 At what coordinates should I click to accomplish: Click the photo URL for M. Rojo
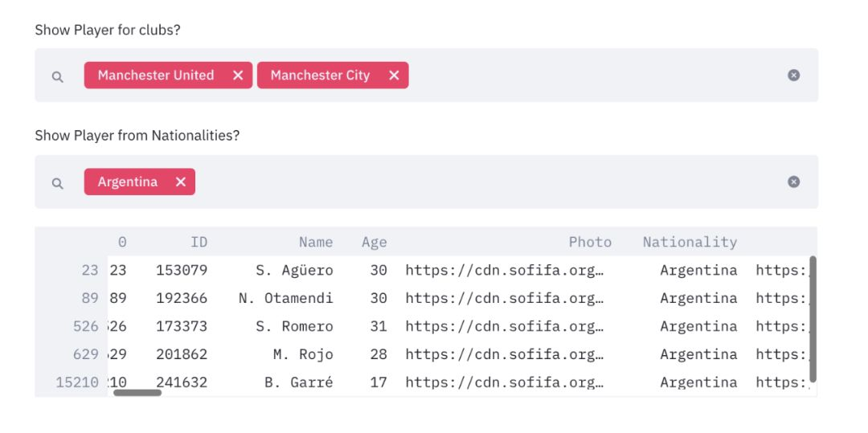point(504,354)
